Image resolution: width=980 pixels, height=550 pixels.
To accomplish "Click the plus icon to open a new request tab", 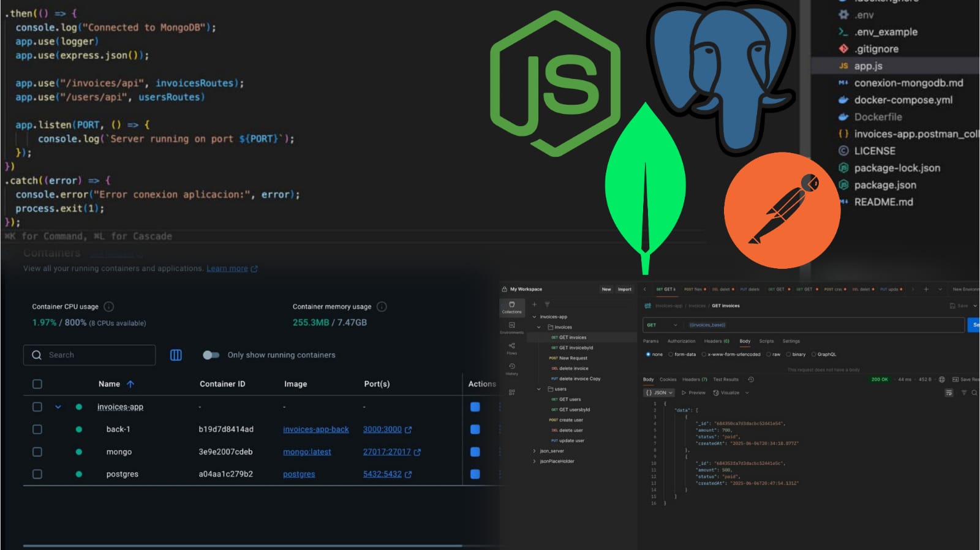I will pos(926,289).
